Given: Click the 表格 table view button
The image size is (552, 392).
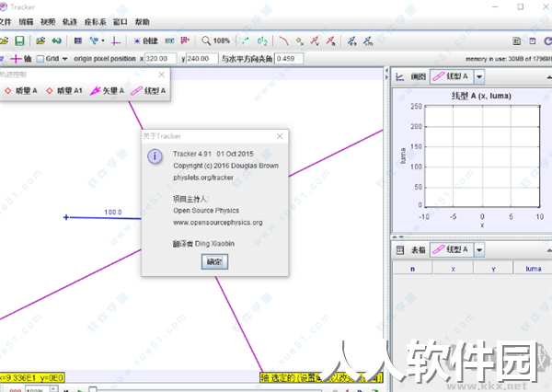Looking at the screenshot, I should pos(419,249).
